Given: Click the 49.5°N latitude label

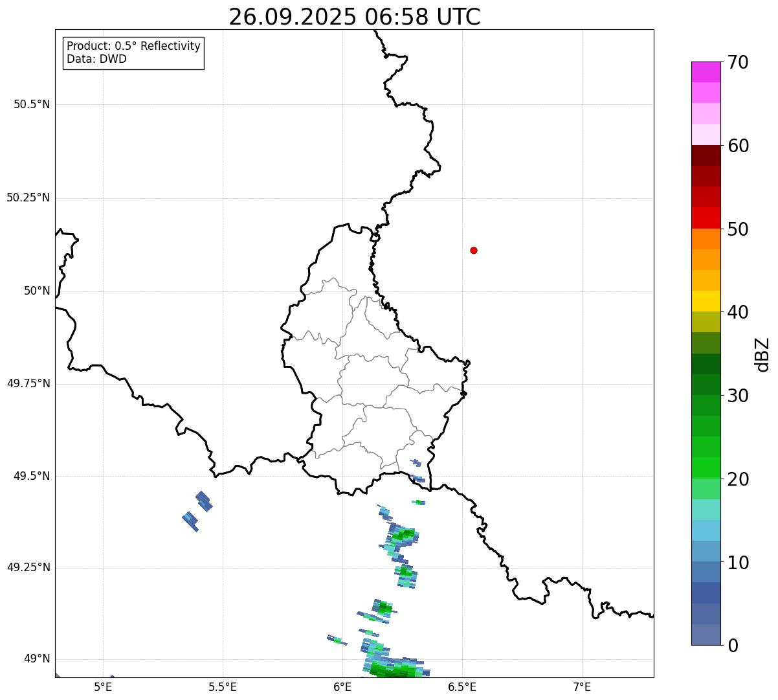Looking at the screenshot, I should tap(32, 476).
